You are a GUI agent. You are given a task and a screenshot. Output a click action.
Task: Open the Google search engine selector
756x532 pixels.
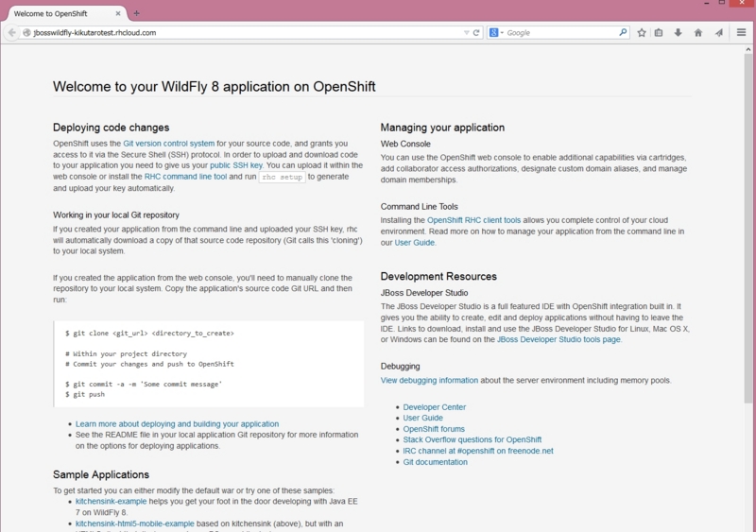496,33
